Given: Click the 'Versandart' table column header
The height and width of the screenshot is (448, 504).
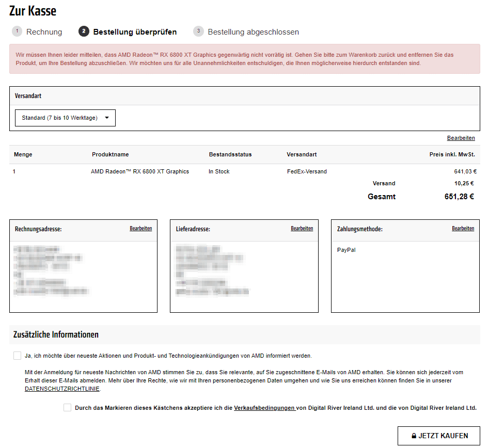Looking at the screenshot, I should [x=302, y=155].
